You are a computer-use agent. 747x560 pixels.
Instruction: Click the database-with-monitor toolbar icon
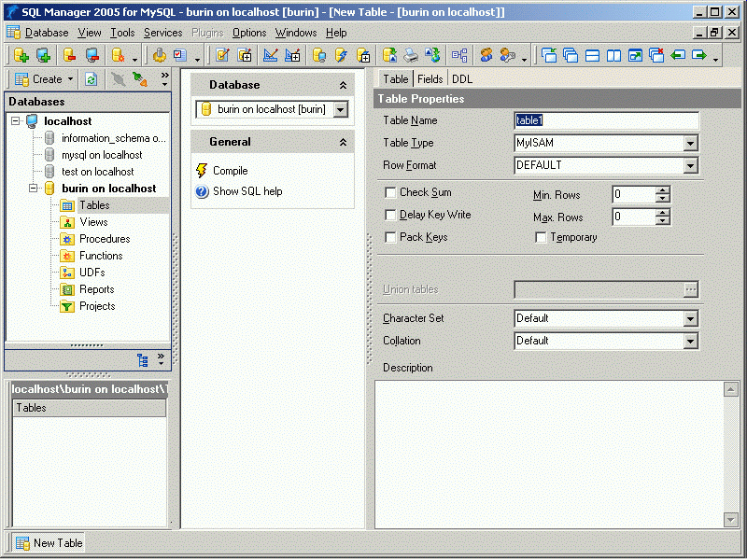coord(319,55)
